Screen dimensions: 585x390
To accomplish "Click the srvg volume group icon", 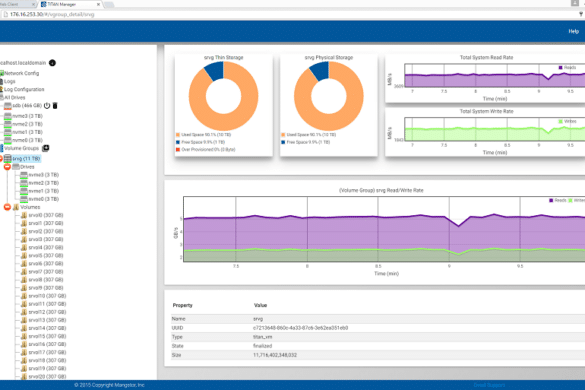I will 7,159.
